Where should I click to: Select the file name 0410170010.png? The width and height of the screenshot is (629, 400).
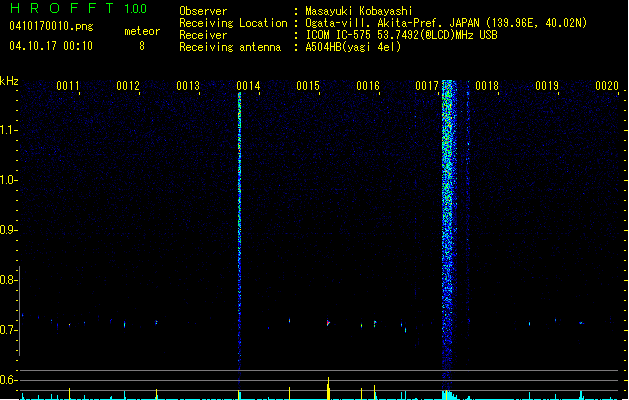(x=51, y=26)
